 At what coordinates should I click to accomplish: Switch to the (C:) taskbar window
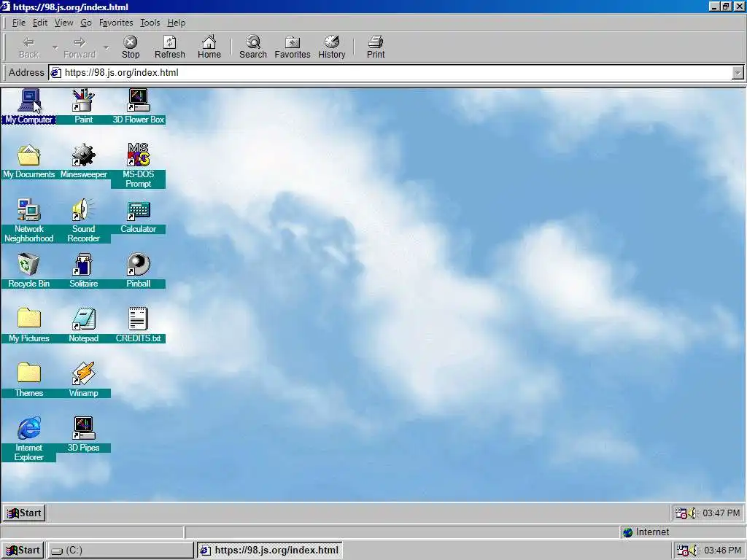tap(120, 550)
